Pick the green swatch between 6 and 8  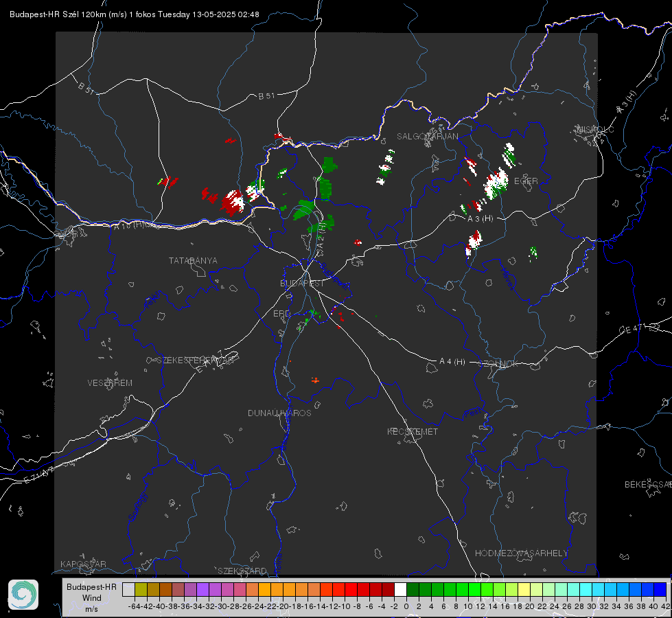coord(450,589)
